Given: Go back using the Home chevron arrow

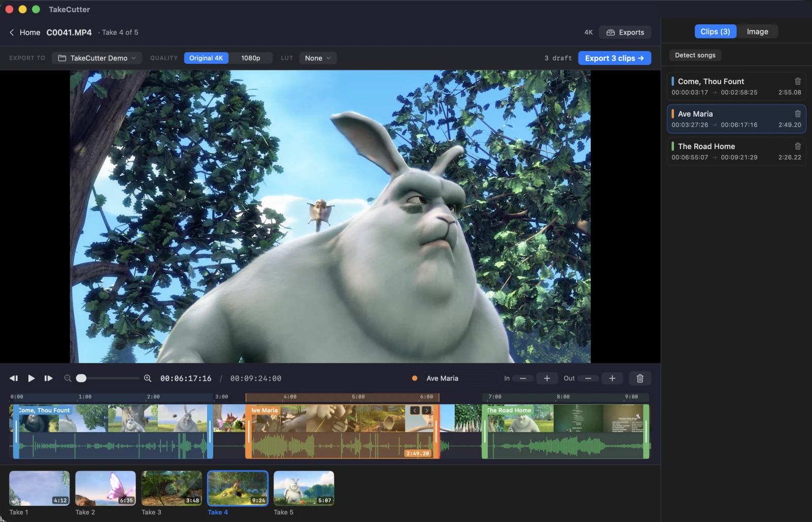Looking at the screenshot, I should point(12,32).
